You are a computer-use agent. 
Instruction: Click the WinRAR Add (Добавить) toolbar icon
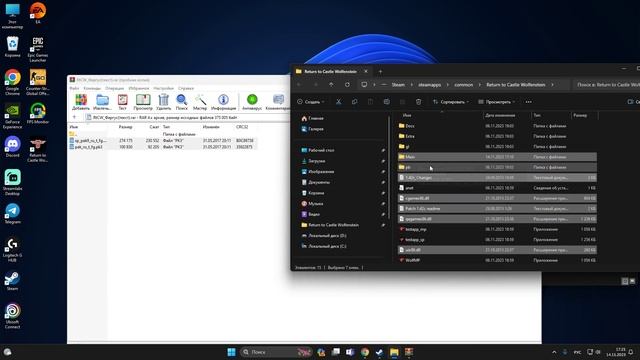[81, 102]
